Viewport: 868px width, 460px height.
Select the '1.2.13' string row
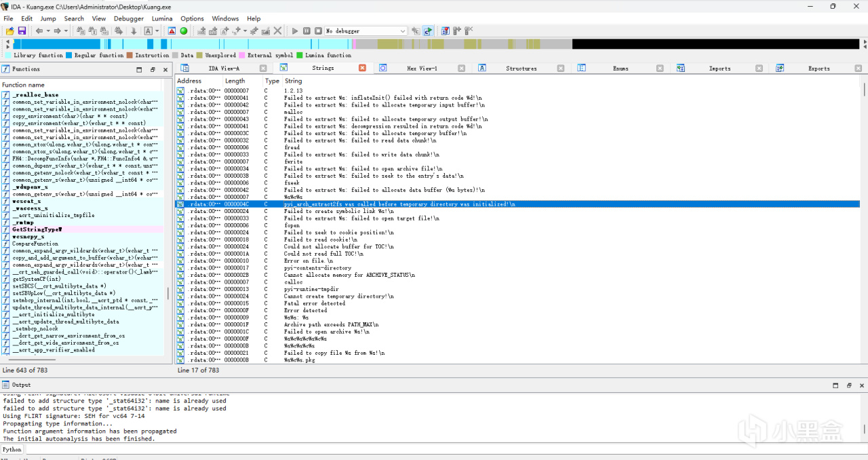(517, 91)
